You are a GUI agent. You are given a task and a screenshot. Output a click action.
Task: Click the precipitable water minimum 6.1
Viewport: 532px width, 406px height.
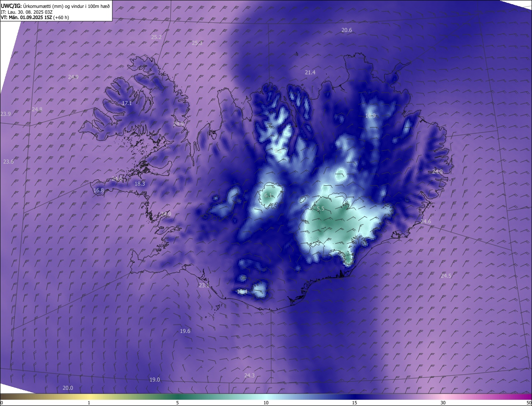pos(268,196)
